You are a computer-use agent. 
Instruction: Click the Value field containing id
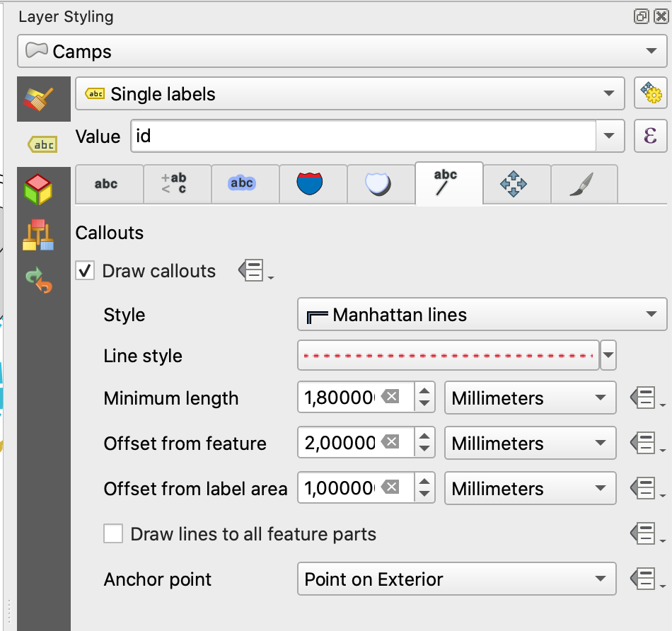[363, 136]
